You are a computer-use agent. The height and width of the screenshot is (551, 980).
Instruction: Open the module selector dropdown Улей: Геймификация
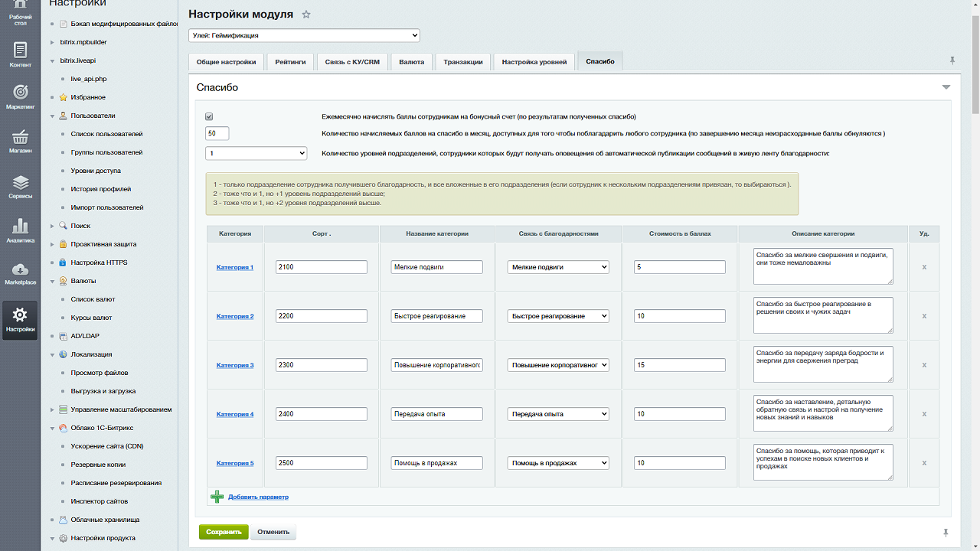[x=304, y=35]
